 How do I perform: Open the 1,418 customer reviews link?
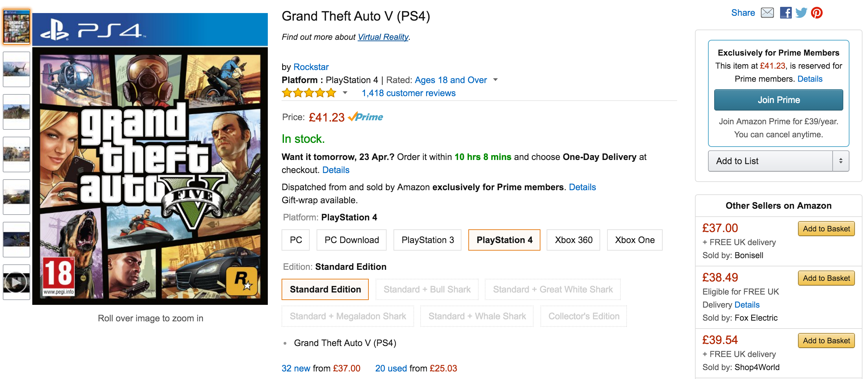[x=408, y=93]
